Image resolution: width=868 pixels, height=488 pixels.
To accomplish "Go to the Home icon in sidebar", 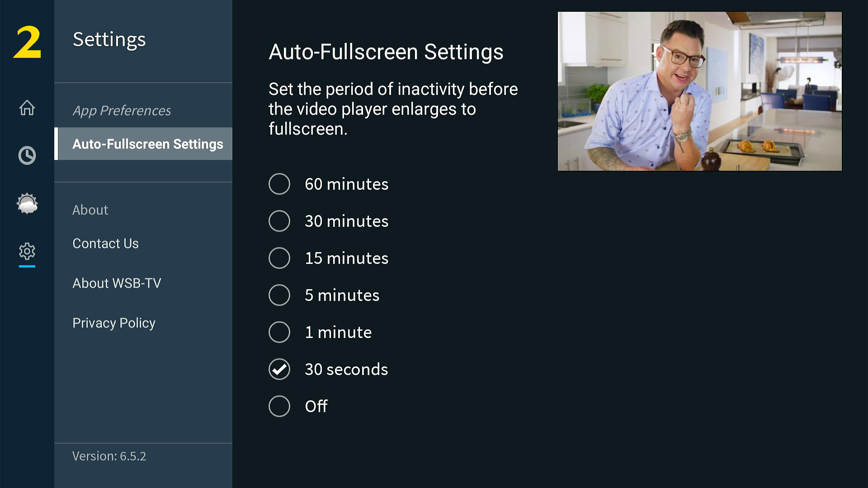I will pyautogui.click(x=27, y=108).
